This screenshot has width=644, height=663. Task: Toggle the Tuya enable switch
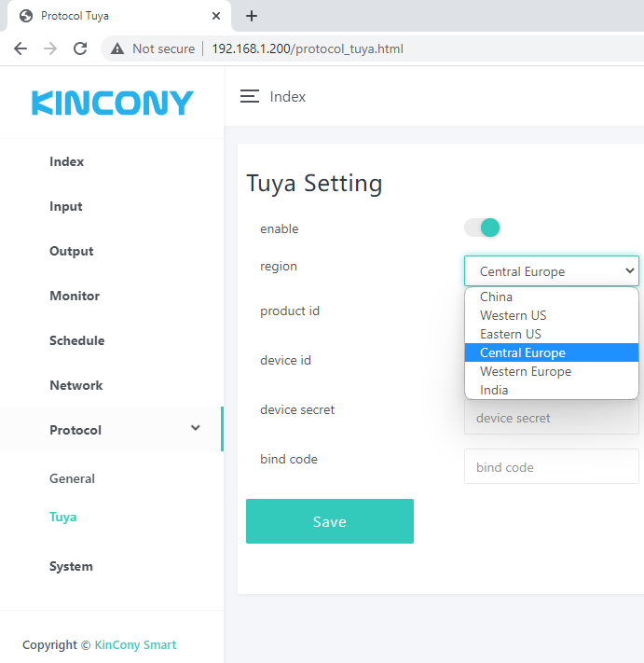(483, 228)
